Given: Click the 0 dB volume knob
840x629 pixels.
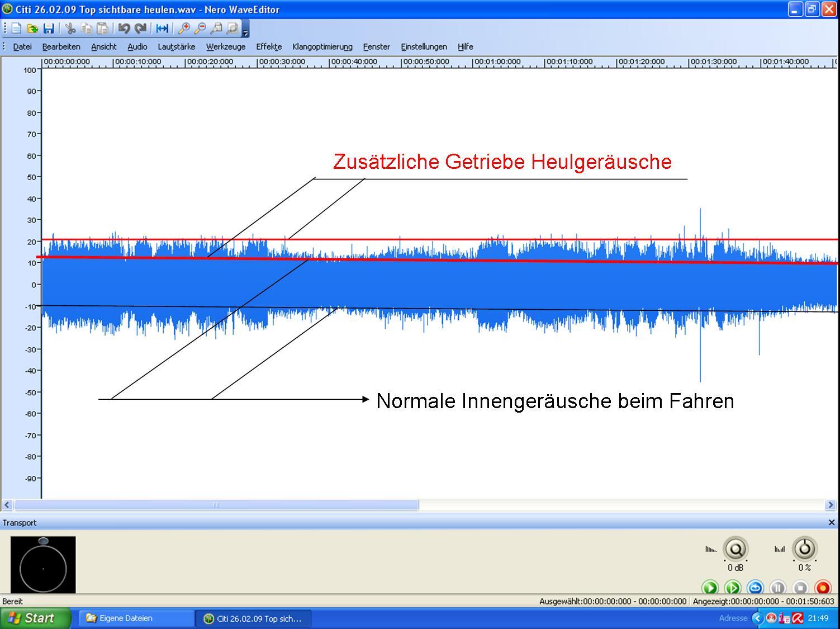Looking at the screenshot, I should coord(735,550).
